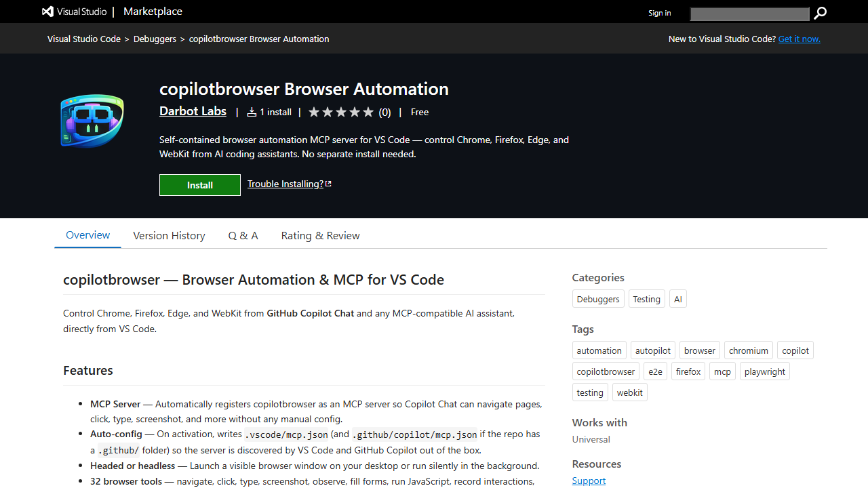Click the install count download icon
Screen dimensions: 868x488
coord(252,113)
